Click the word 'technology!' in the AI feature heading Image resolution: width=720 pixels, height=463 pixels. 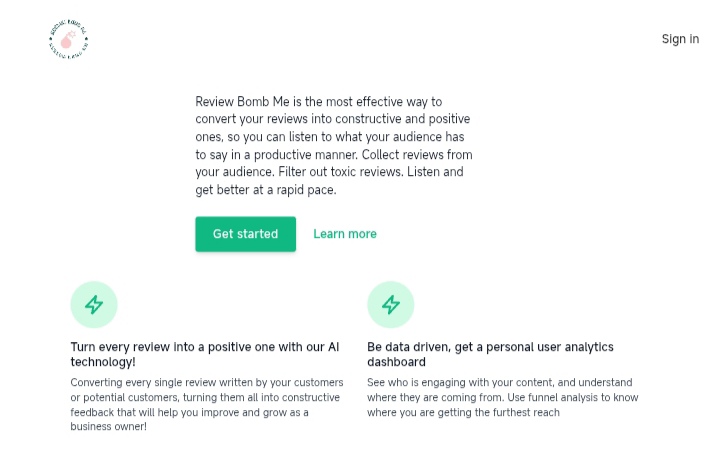pyautogui.click(x=103, y=362)
